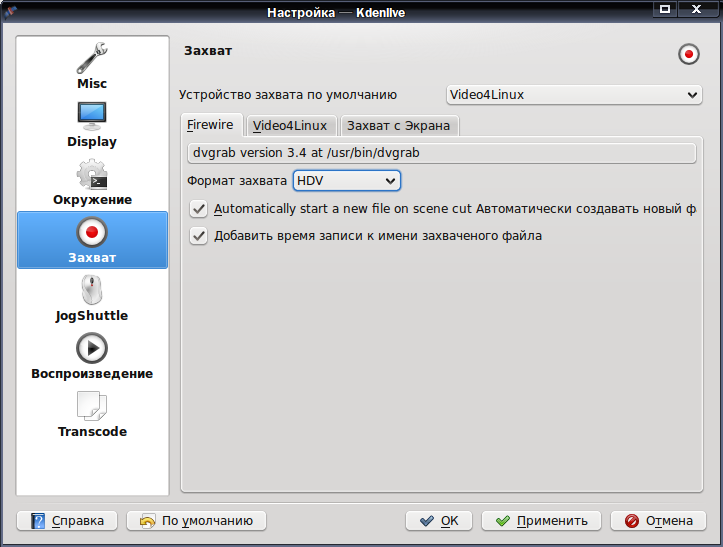Open Окружение environment settings icon

point(92,174)
